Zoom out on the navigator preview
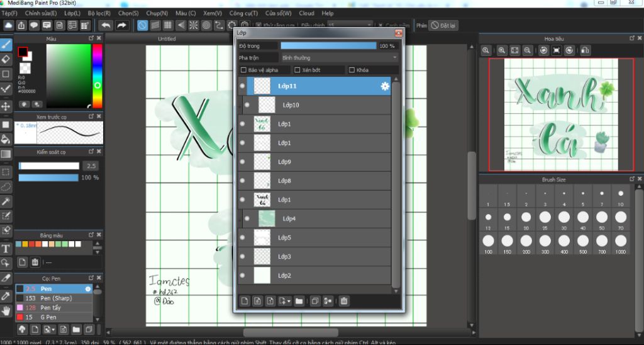The height and width of the screenshot is (345, 644). pos(528,50)
